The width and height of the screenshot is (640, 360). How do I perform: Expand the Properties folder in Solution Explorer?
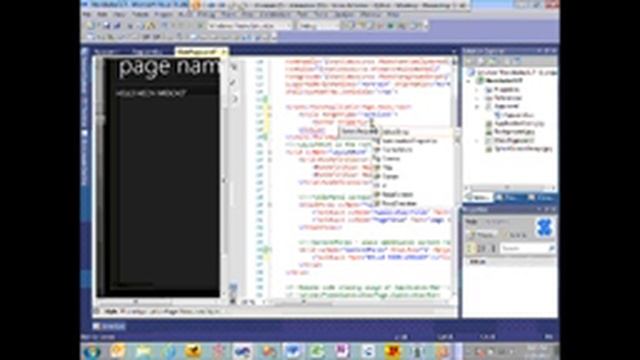477,89
